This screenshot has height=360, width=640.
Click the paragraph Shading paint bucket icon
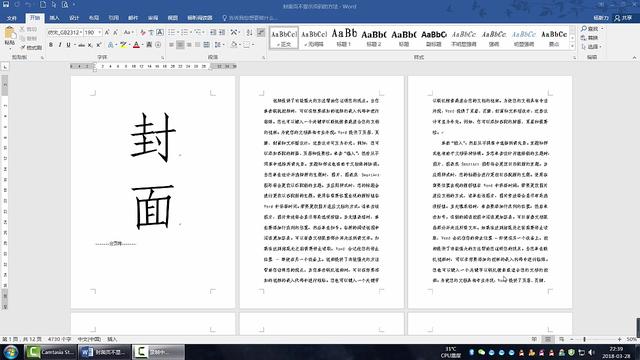pos(233,45)
